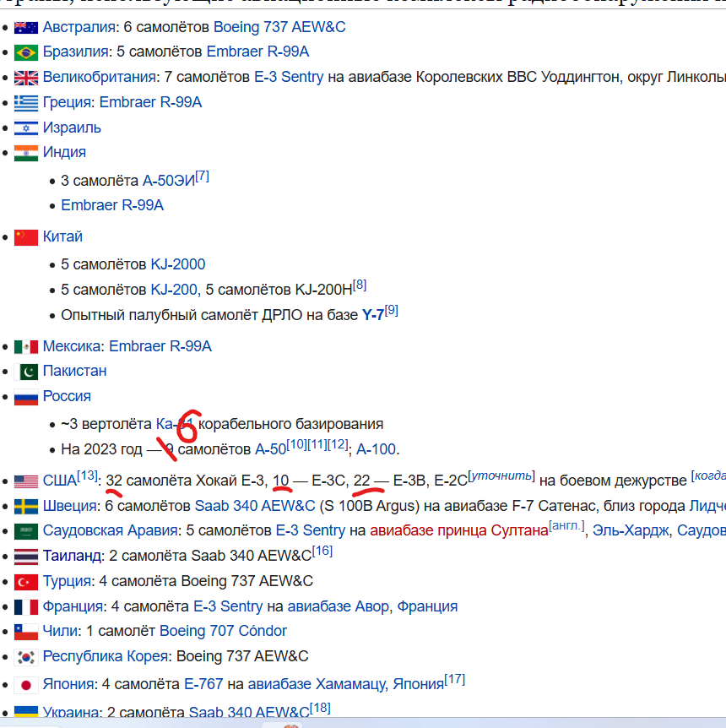Open footnote reference [10]
726x728 pixels.
pos(296,445)
